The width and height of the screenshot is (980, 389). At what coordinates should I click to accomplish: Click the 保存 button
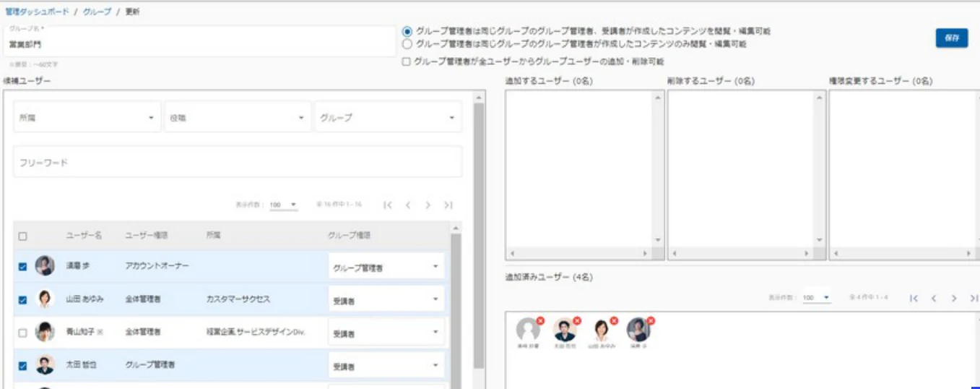[x=952, y=38]
